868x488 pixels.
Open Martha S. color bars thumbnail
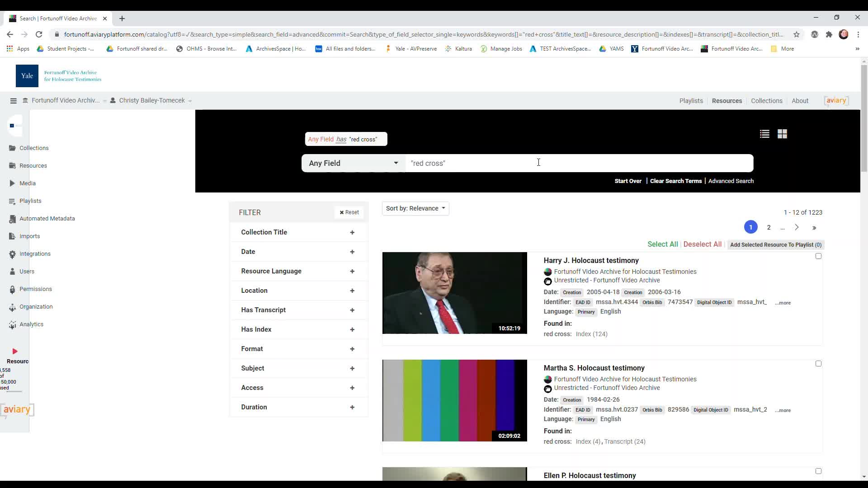coord(454,400)
